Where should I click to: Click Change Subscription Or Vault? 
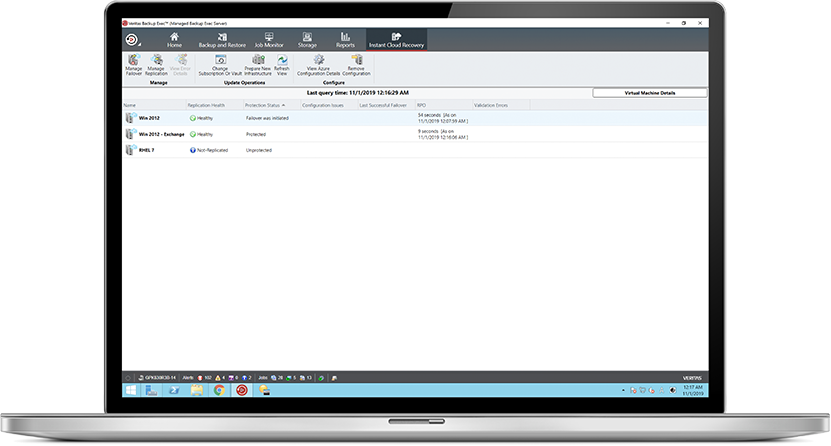click(220, 63)
